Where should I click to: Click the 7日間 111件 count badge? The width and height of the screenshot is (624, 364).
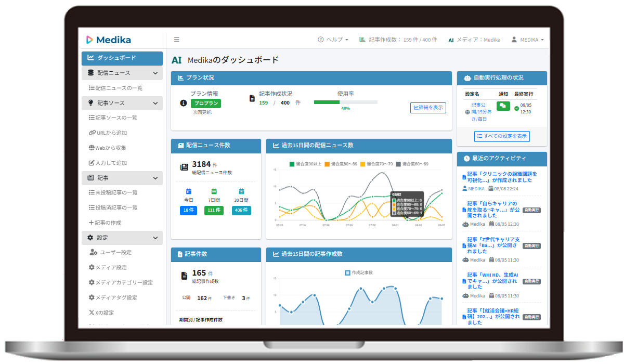[x=214, y=210]
